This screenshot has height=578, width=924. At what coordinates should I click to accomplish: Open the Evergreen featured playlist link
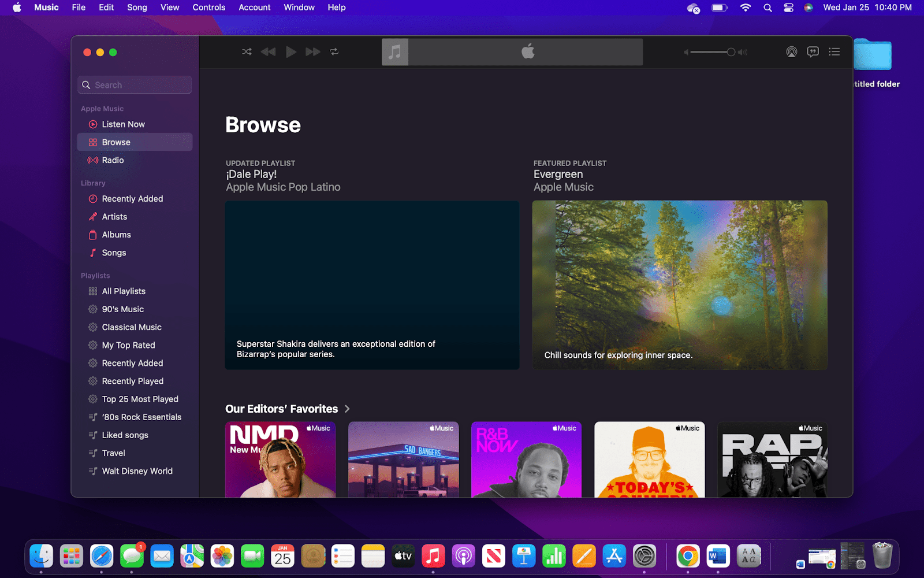(x=558, y=174)
